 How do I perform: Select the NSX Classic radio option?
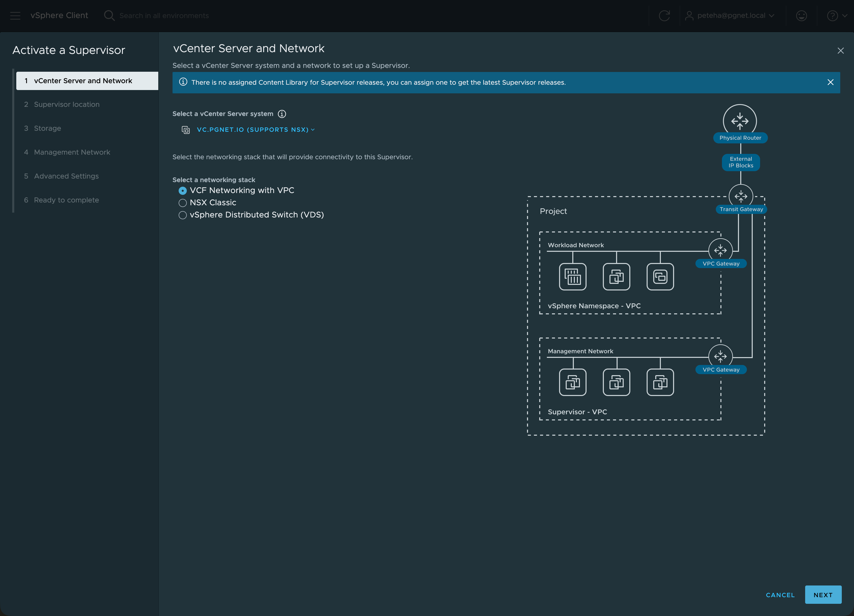point(183,203)
